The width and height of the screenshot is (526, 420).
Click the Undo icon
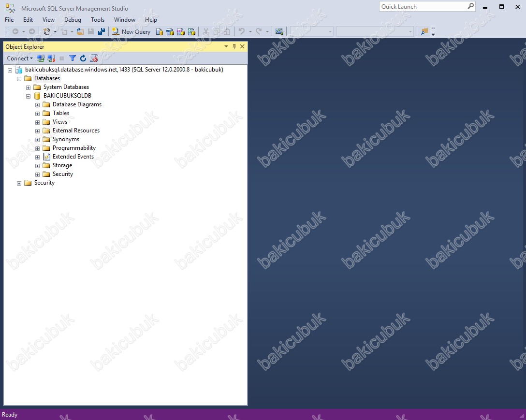tap(242, 31)
